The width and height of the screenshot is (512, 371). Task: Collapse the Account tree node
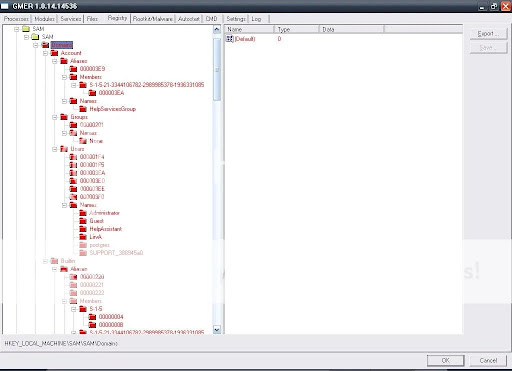[x=45, y=53]
